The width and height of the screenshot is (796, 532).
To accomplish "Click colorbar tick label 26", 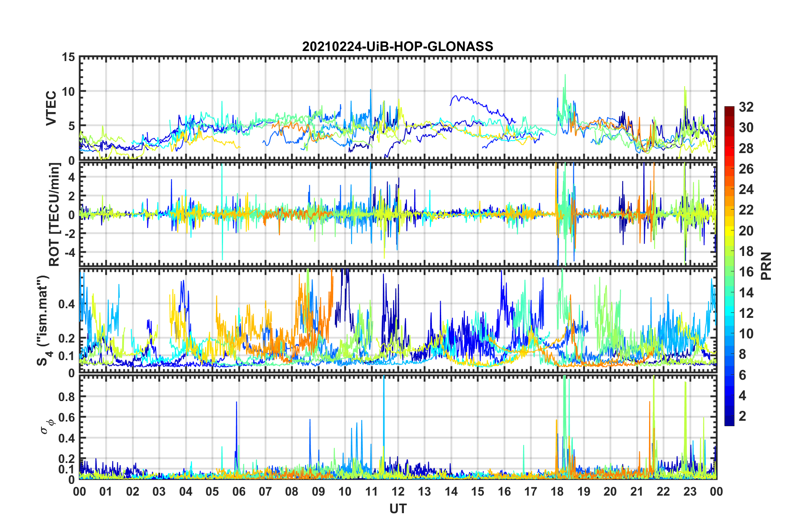I will pos(746,169).
